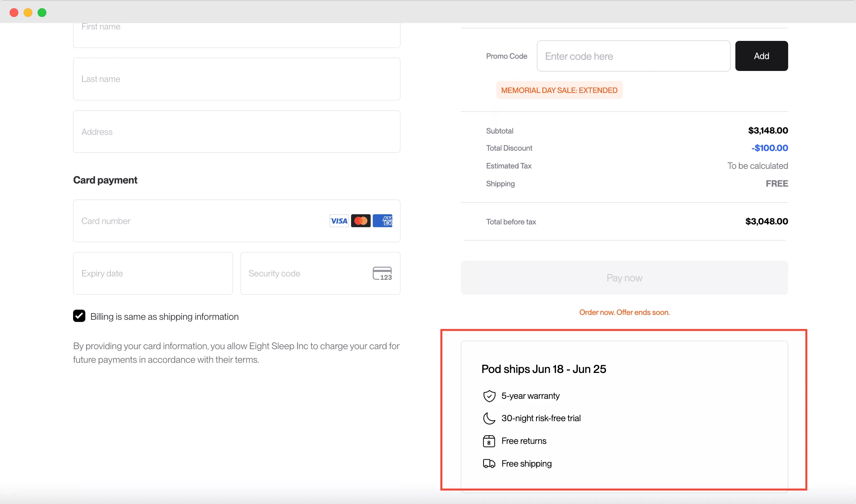
Task: Focus the Card number field
Action: (237, 221)
